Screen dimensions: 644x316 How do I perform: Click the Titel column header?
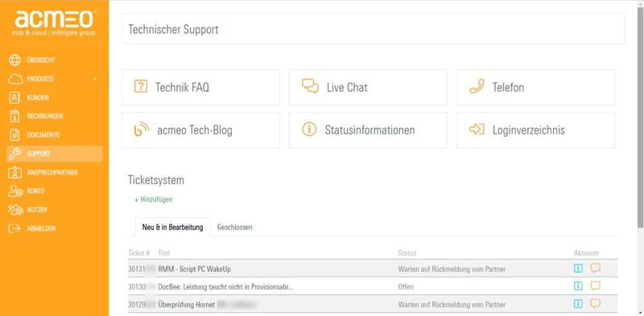click(164, 252)
